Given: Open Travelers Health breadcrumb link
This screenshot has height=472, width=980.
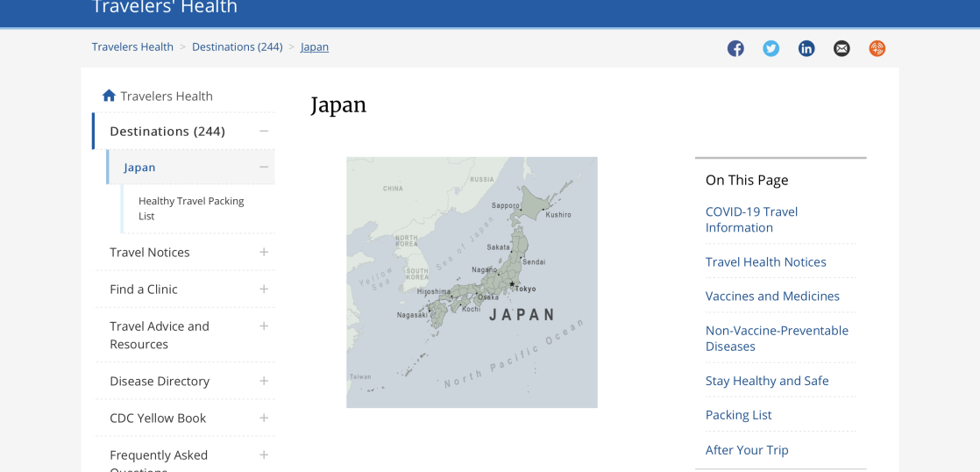Looking at the screenshot, I should pos(132,47).
